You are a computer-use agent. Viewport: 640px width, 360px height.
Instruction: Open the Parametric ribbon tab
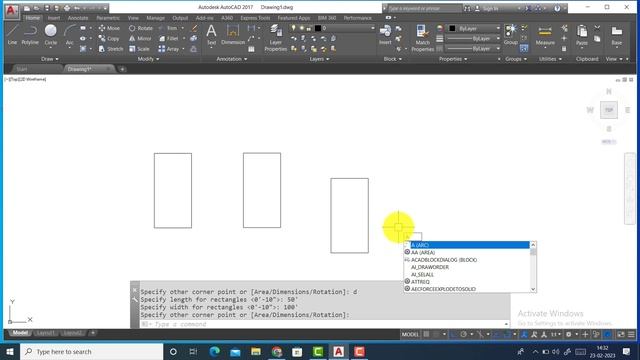108,18
